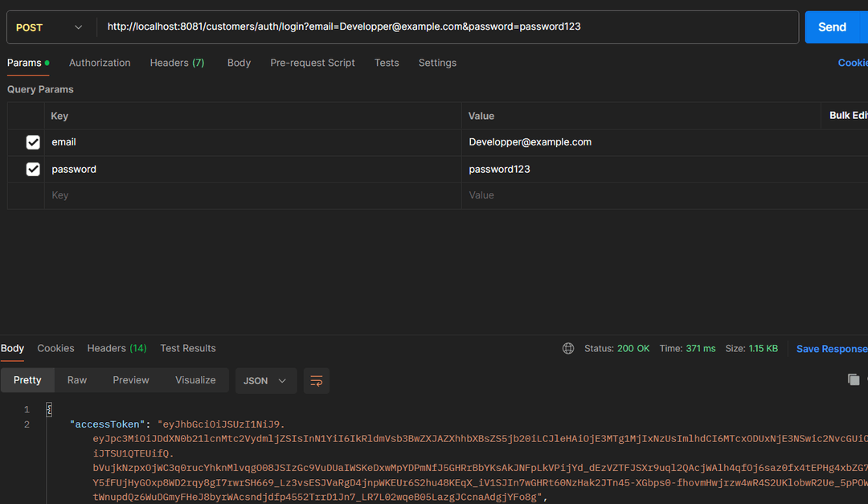
Task: Click the Save Response link
Action: 831,349
